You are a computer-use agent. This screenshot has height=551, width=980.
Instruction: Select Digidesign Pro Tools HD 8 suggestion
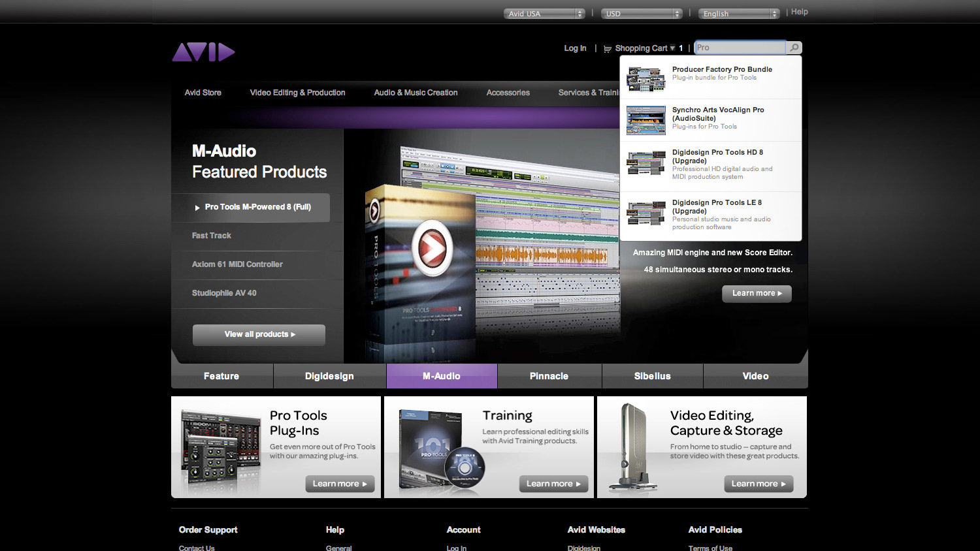point(711,166)
